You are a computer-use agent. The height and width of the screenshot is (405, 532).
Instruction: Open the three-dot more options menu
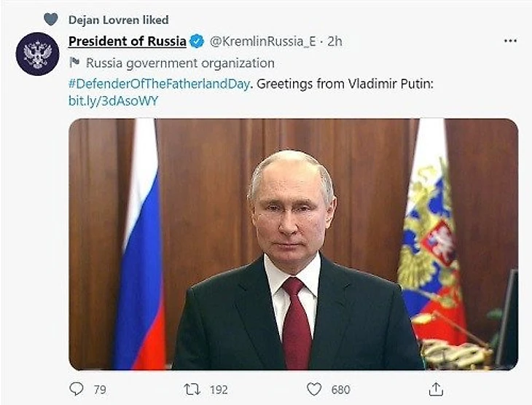click(510, 41)
